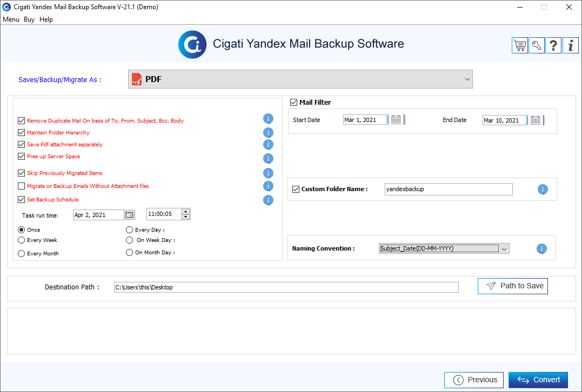Uncheck Set Backup Schedule
The image size is (582, 392).
click(x=21, y=199)
